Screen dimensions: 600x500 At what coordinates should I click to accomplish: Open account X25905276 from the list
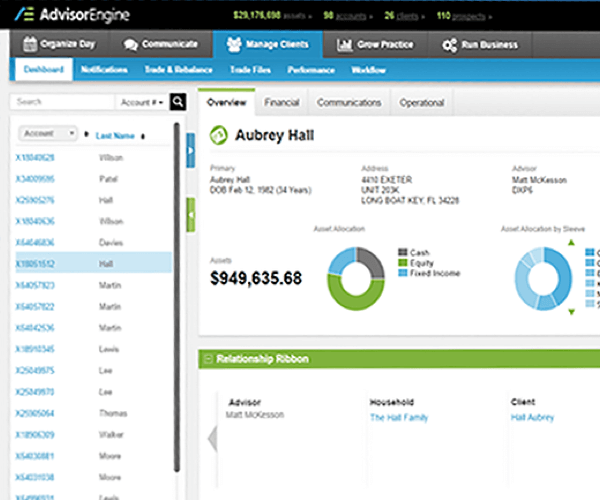click(x=35, y=200)
